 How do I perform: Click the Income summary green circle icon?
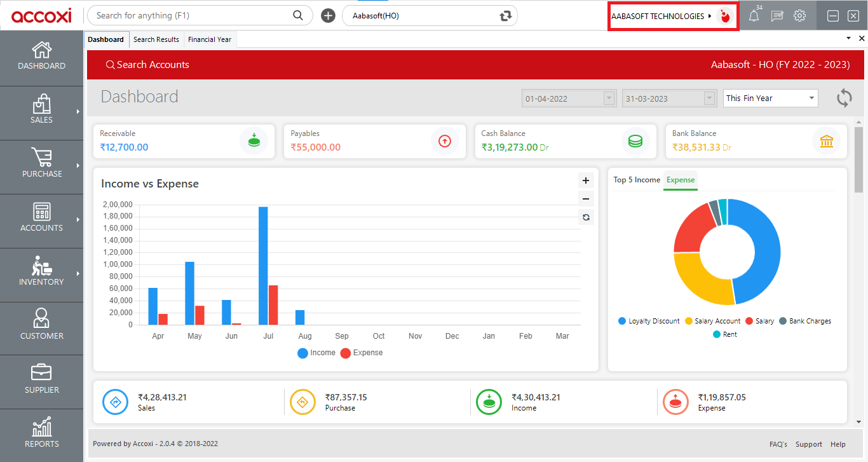pos(489,402)
